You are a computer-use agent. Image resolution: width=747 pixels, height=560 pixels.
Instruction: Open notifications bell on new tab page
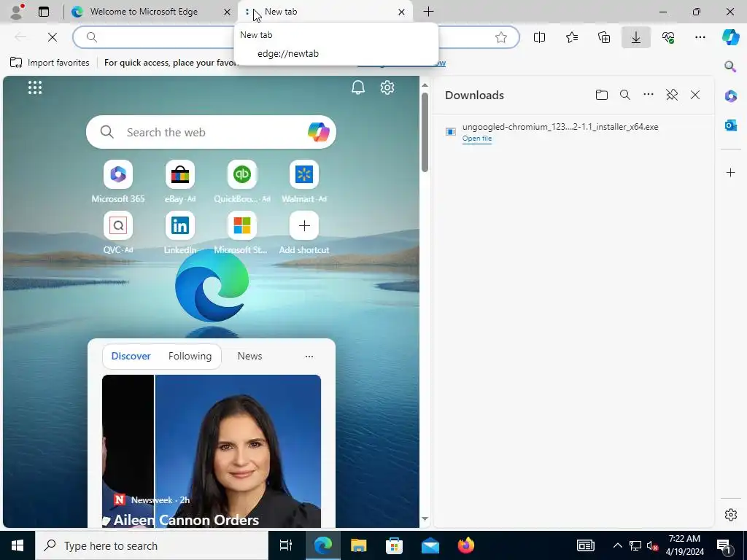tap(358, 87)
